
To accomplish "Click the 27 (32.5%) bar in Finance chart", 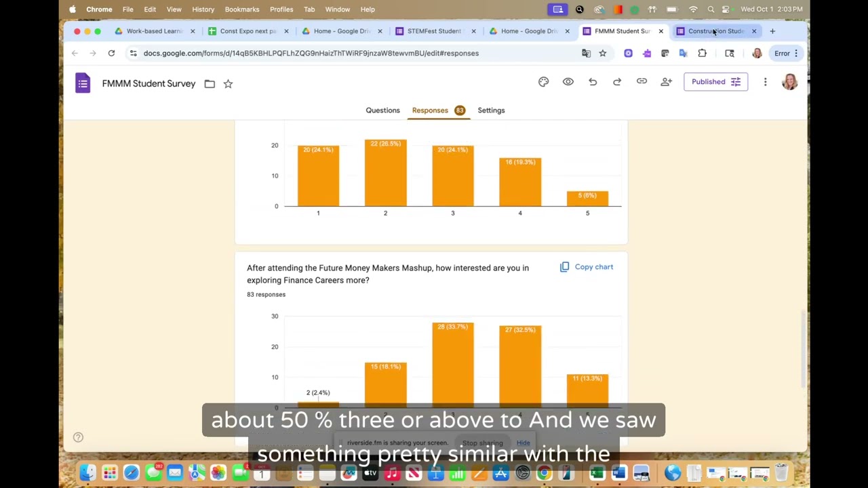I will click(520, 367).
